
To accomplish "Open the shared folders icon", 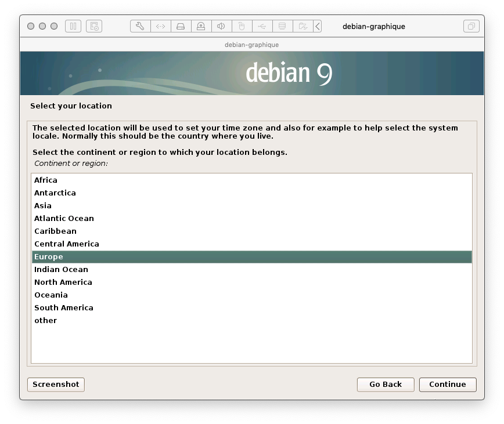I will [303, 26].
